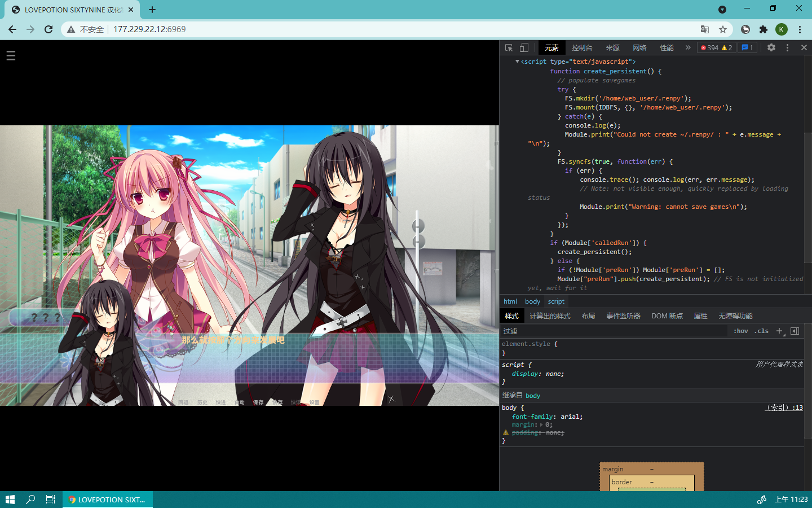Click the 不安全 (Not secure) site info indicator
This screenshot has width=812, height=508.
pos(86,29)
